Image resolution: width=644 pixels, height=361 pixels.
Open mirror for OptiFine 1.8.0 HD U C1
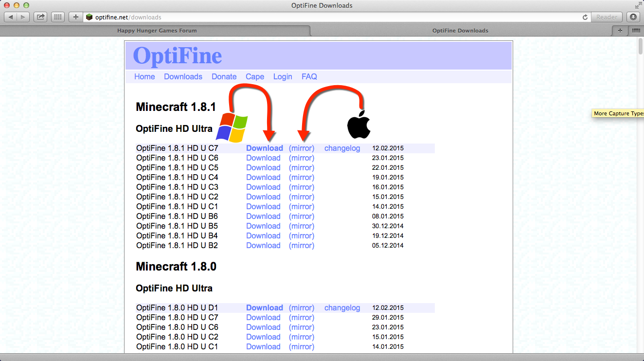pos(302,347)
